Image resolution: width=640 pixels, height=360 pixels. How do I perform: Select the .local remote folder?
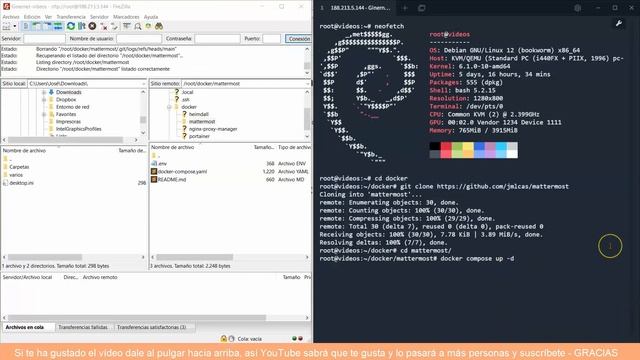[187, 92]
